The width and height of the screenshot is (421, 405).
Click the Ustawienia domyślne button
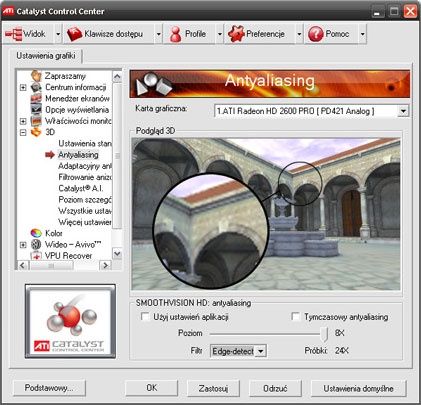click(x=359, y=388)
